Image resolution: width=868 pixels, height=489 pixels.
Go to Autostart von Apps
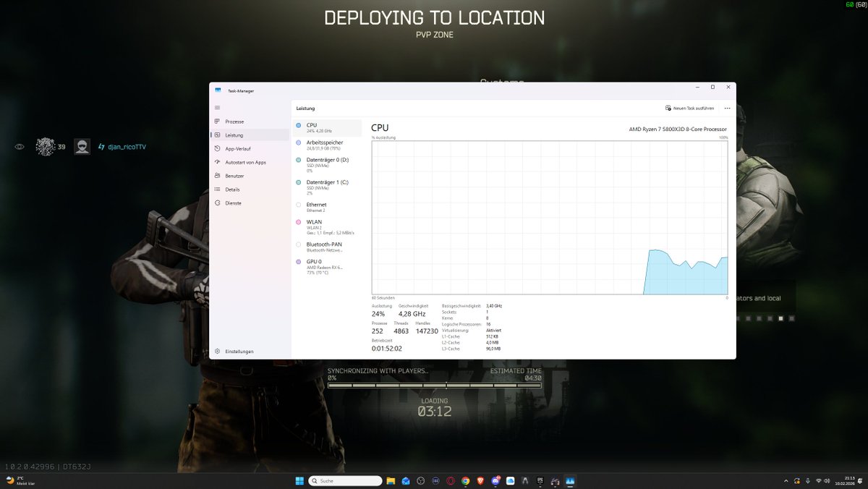[250, 162]
